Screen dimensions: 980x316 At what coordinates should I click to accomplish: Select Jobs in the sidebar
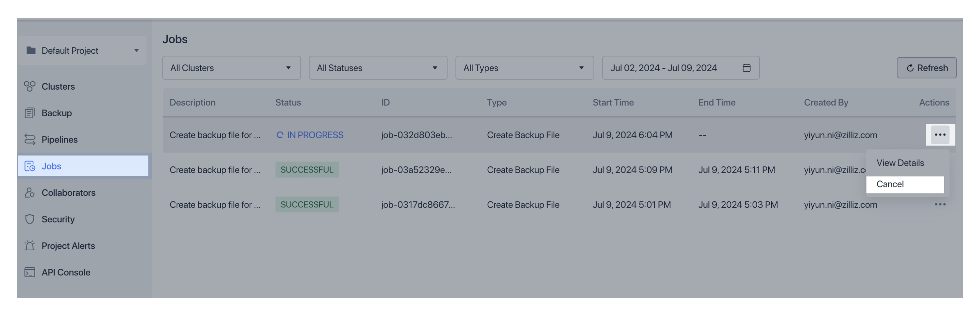point(83,166)
